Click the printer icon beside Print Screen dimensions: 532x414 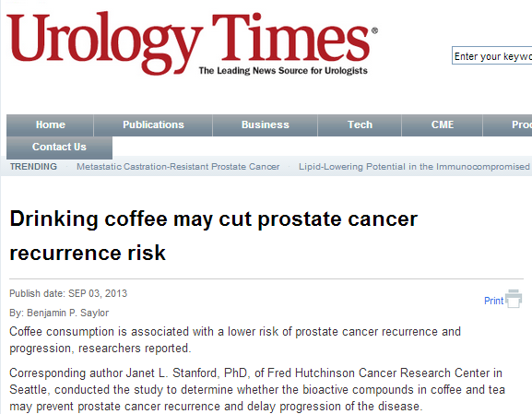coord(514,299)
